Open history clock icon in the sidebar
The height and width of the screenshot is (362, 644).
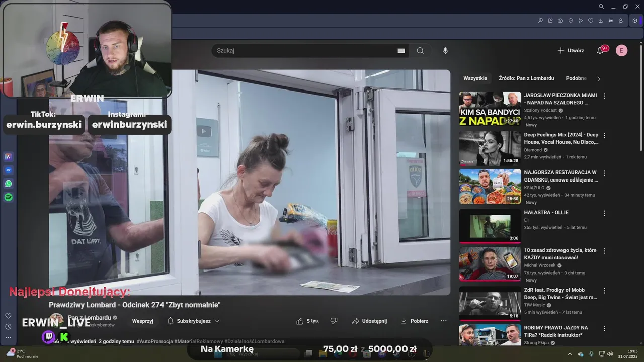point(8,327)
